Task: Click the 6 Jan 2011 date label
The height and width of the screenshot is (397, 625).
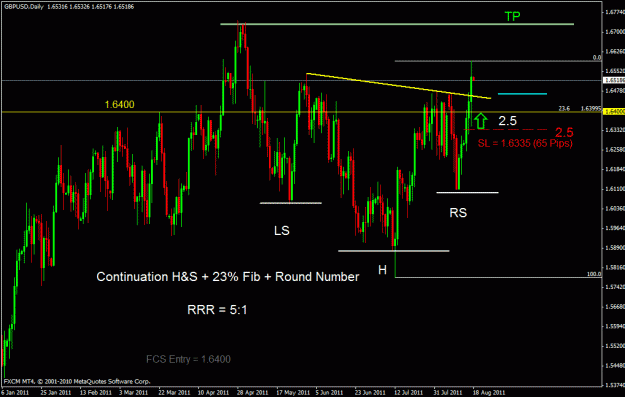Action: [16, 393]
